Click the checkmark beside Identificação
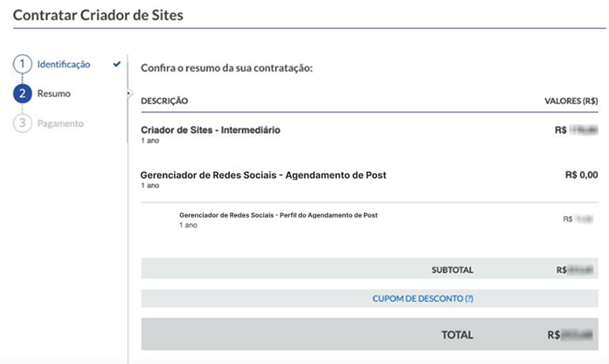The height and width of the screenshot is (364, 609). point(117,64)
